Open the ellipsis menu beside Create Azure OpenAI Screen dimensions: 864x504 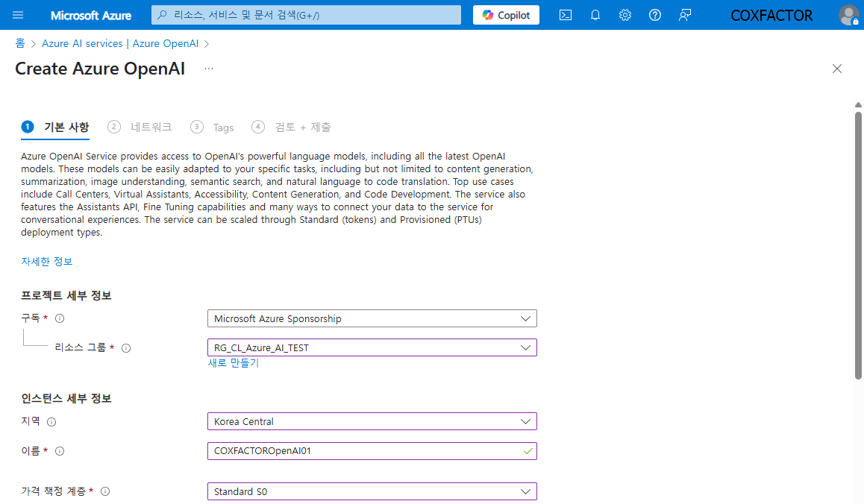pyautogui.click(x=209, y=69)
